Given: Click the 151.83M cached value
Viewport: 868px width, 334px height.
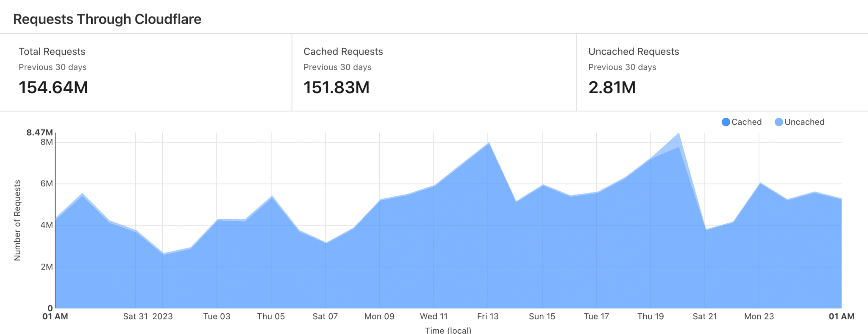Looking at the screenshot, I should tap(337, 87).
